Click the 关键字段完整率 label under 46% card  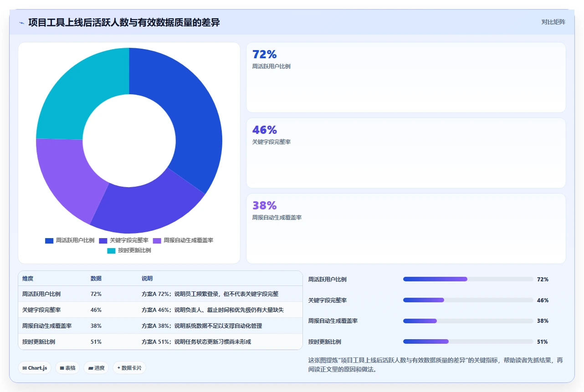point(272,142)
